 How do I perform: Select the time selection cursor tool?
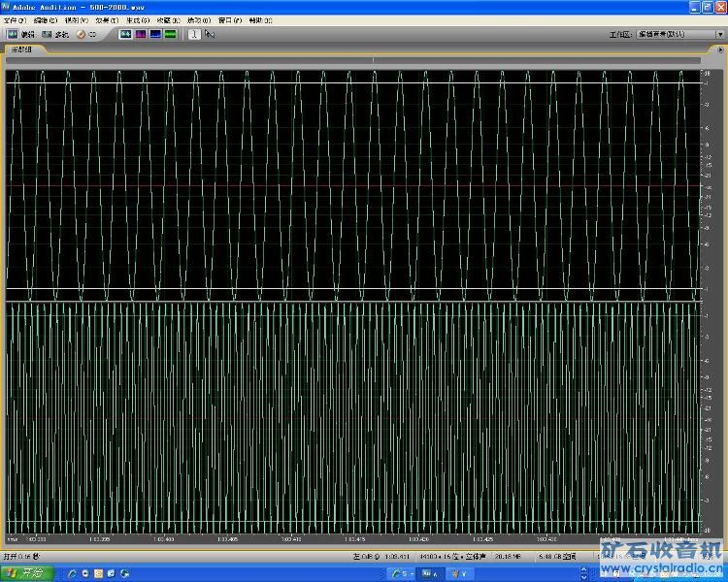tap(194, 34)
